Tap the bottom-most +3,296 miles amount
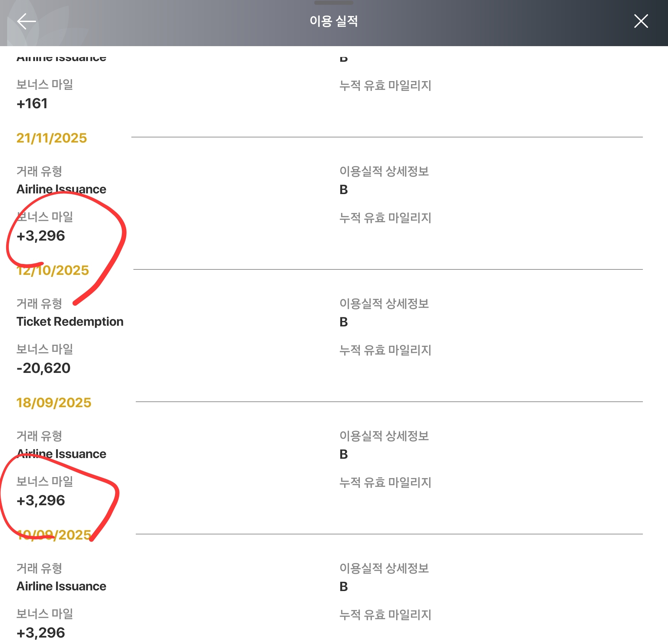The image size is (668, 644). 41,632
